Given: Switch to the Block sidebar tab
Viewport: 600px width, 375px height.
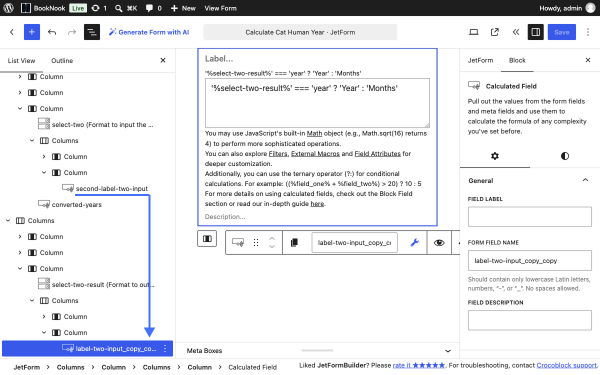Looking at the screenshot, I should pyautogui.click(x=517, y=60).
